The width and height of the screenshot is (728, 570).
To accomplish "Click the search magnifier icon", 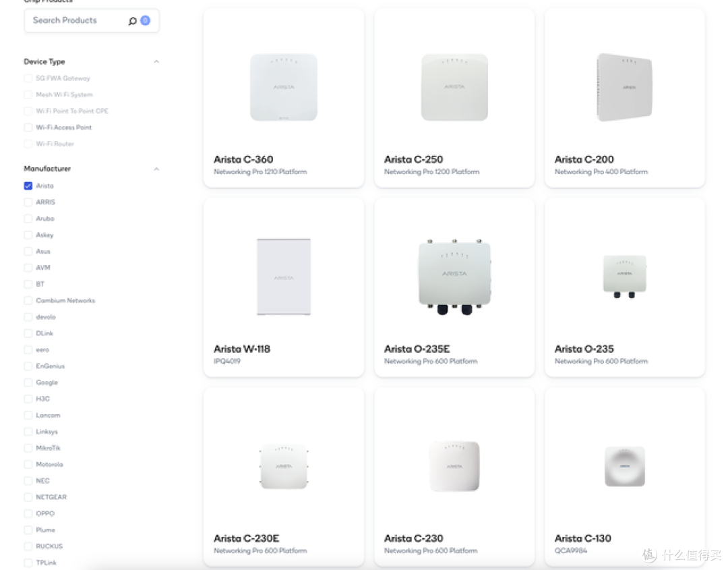I will [133, 21].
